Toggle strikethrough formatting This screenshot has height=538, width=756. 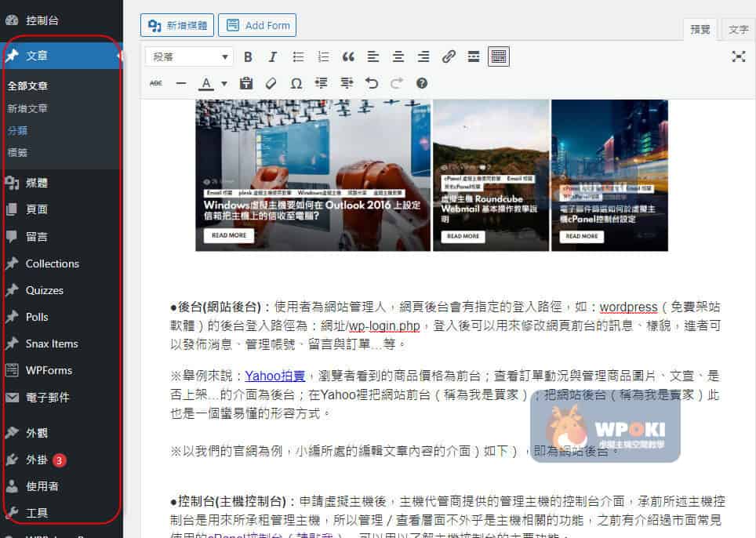pos(156,83)
